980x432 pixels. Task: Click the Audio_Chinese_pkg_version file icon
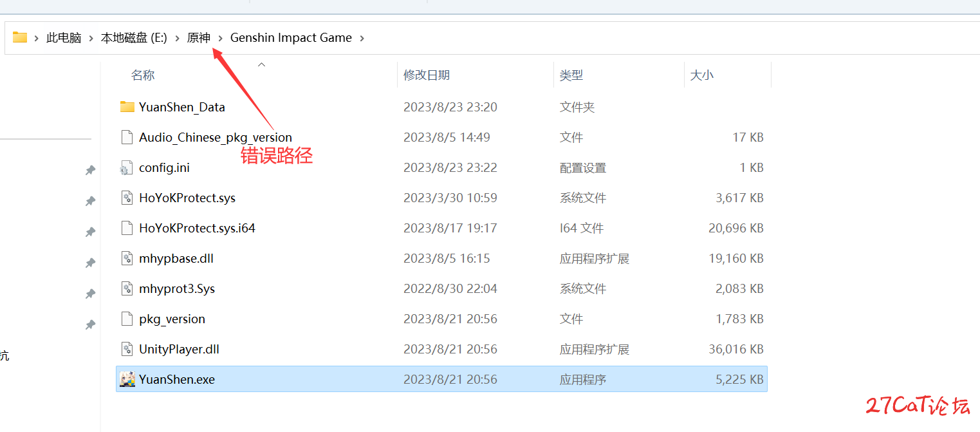tap(127, 137)
